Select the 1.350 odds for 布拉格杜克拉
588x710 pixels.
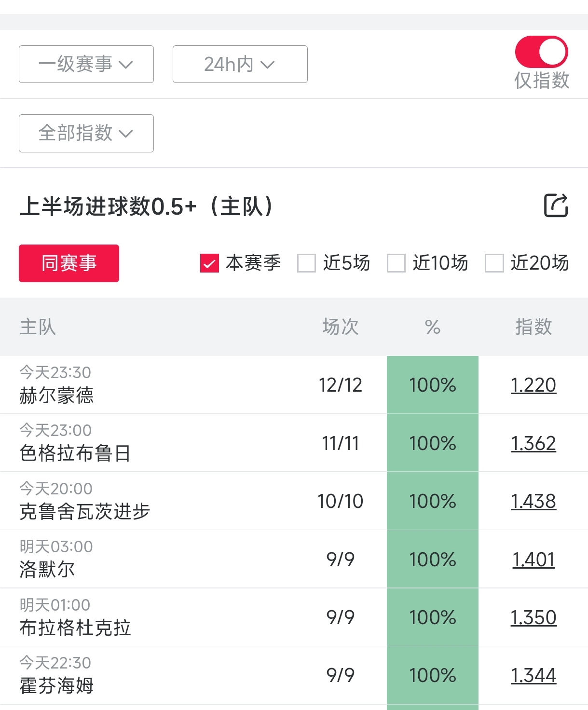pyautogui.click(x=533, y=617)
